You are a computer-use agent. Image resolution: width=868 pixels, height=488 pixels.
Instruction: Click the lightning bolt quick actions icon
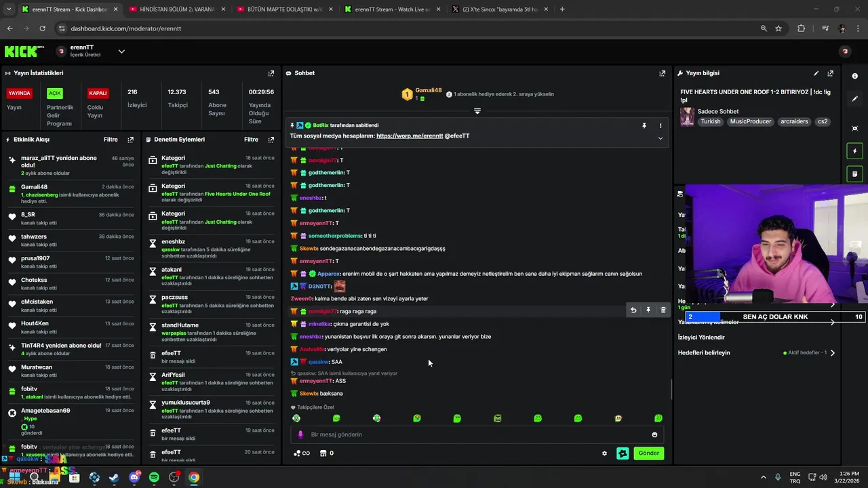click(855, 151)
